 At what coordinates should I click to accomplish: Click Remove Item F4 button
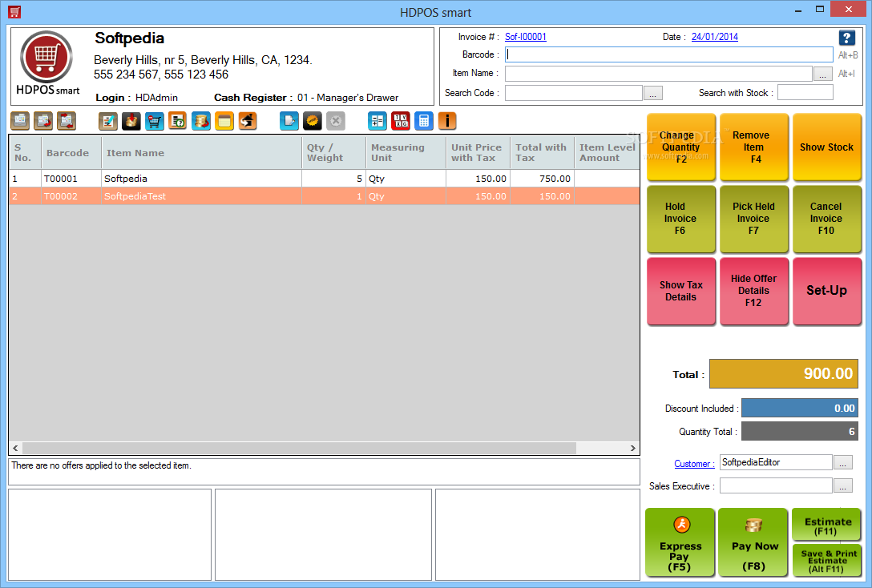(754, 147)
